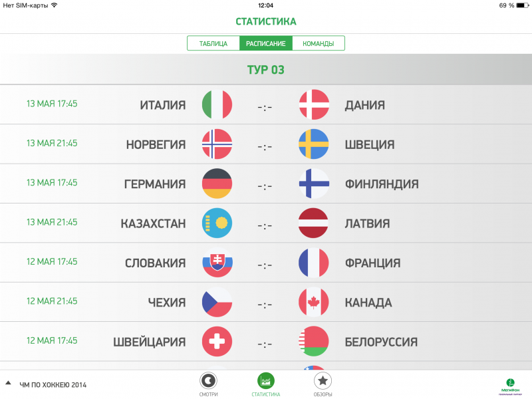Open the Финляндия team name
The width and height of the screenshot is (532, 399).
point(381,184)
